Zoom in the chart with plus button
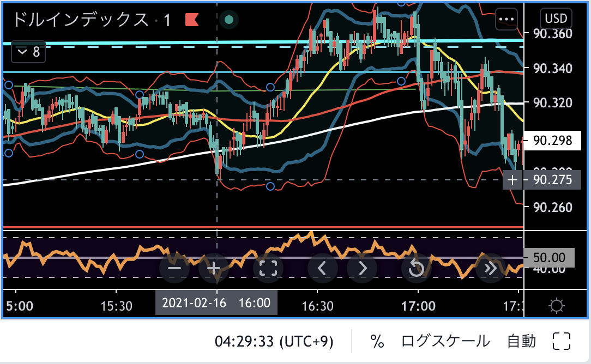 tap(214, 268)
